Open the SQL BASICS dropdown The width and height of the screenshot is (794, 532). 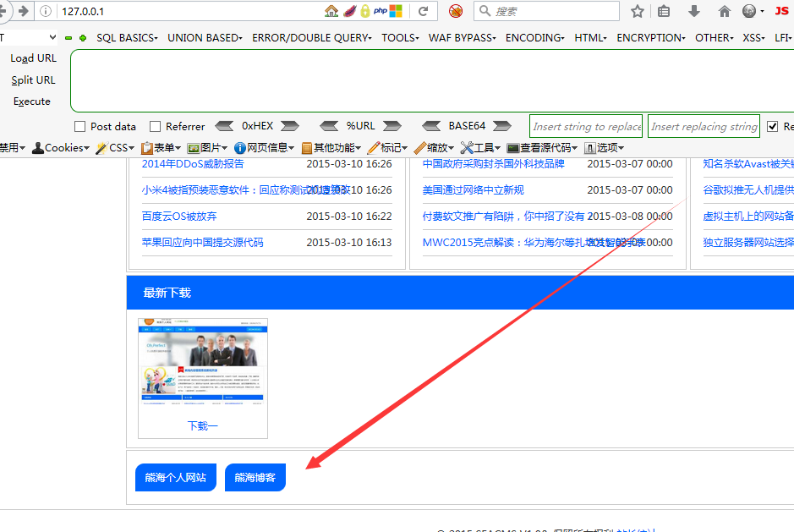(x=125, y=37)
